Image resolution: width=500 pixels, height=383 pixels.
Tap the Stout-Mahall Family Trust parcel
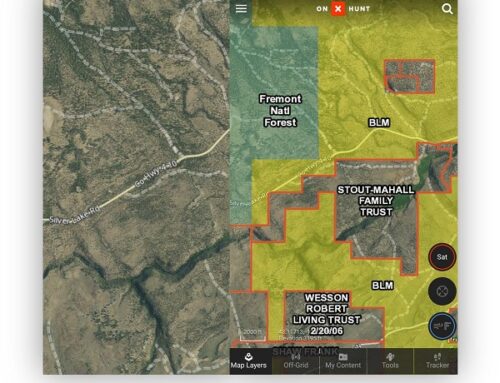pyautogui.click(x=376, y=201)
